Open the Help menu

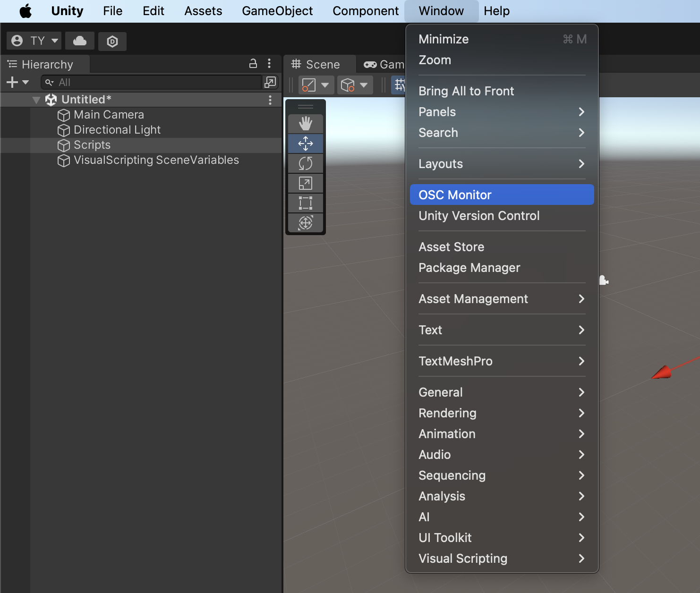tap(496, 11)
